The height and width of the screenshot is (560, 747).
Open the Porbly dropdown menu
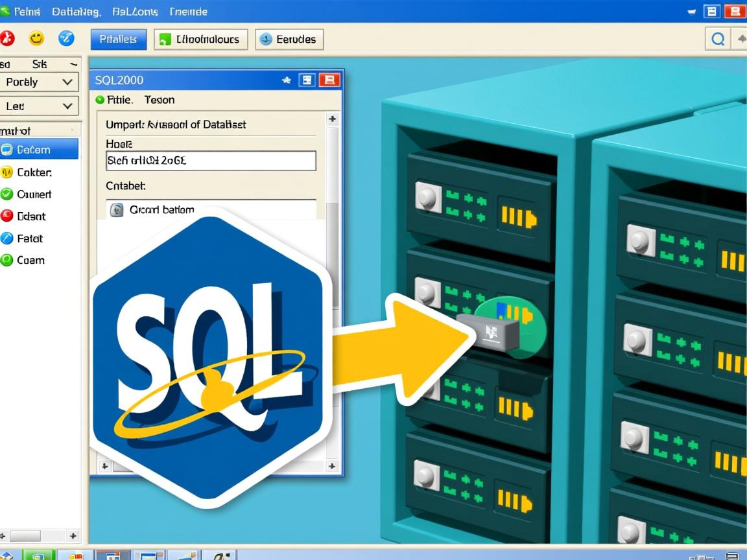(39, 82)
